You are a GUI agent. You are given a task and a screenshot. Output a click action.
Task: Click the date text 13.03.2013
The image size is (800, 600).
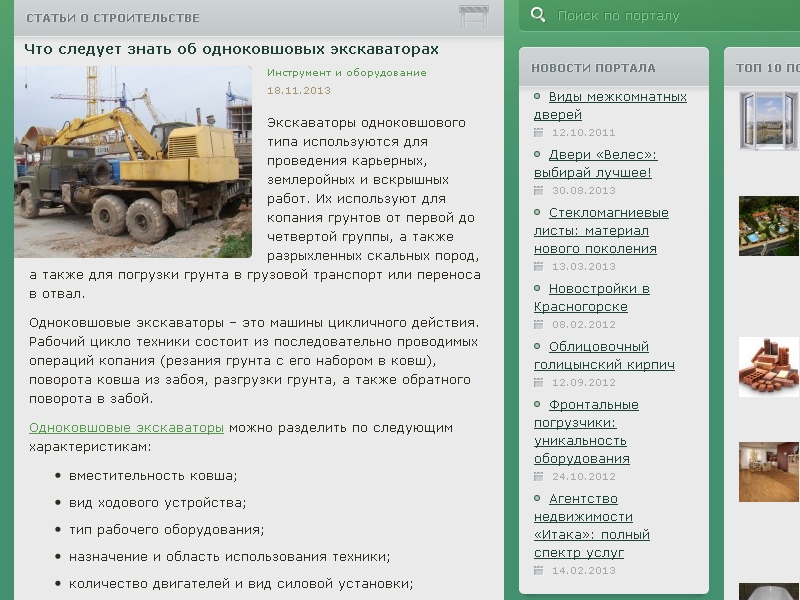(584, 266)
